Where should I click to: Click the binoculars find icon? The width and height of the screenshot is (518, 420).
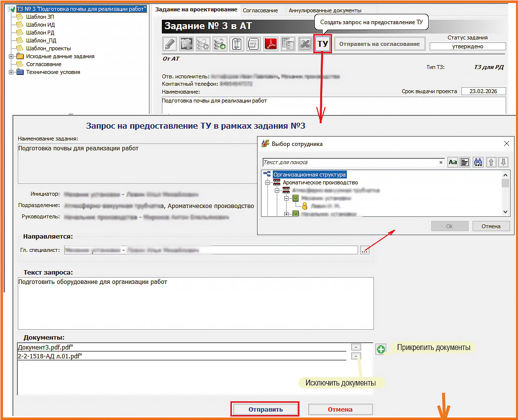[x=478, y=162]
